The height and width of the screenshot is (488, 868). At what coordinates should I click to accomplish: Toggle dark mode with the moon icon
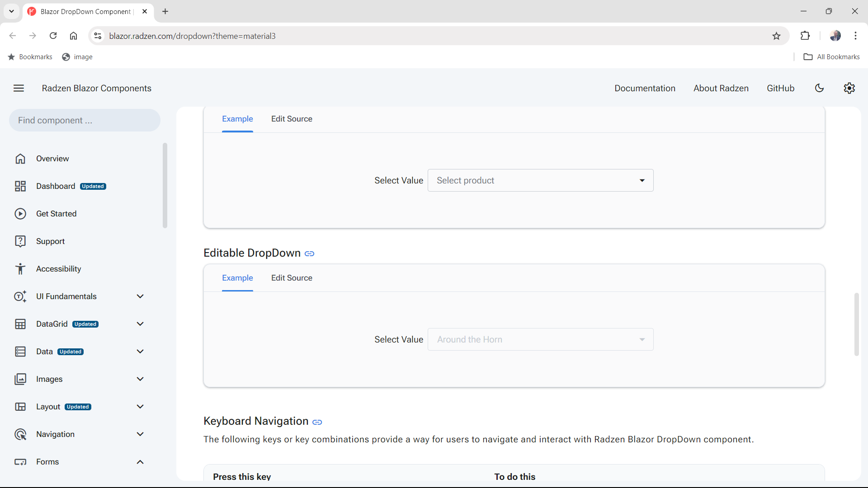[820, 88]
